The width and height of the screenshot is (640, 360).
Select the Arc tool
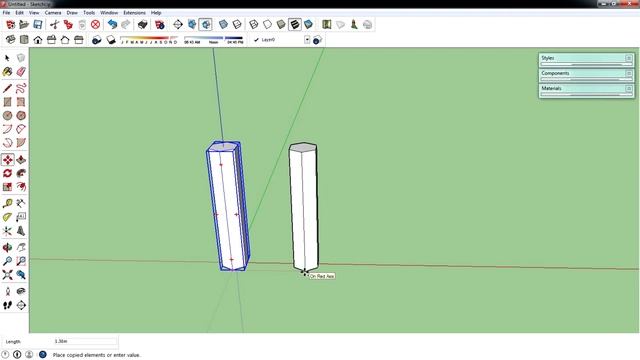click(x=7, y=129)
